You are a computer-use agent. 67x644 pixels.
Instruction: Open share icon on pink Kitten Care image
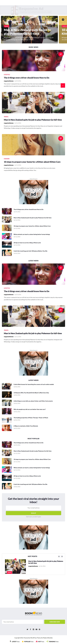60,138
